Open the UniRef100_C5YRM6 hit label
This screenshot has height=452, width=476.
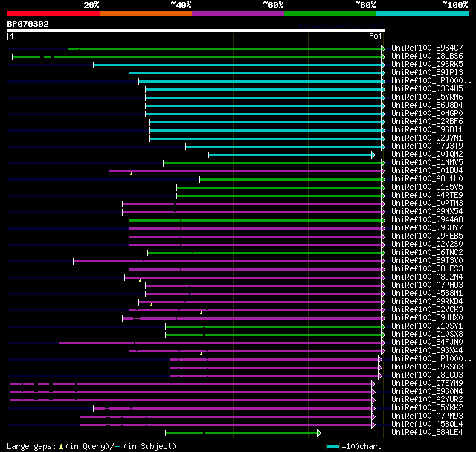point(427,97)
